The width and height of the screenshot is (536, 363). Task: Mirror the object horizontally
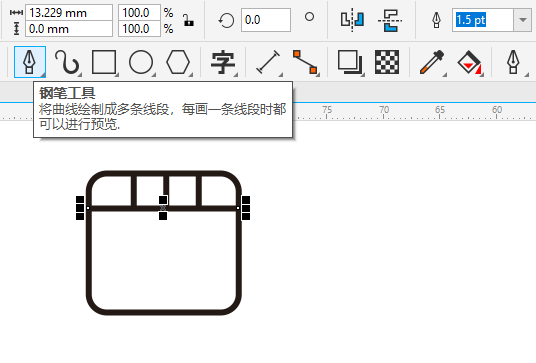click(x=352, y=20)
